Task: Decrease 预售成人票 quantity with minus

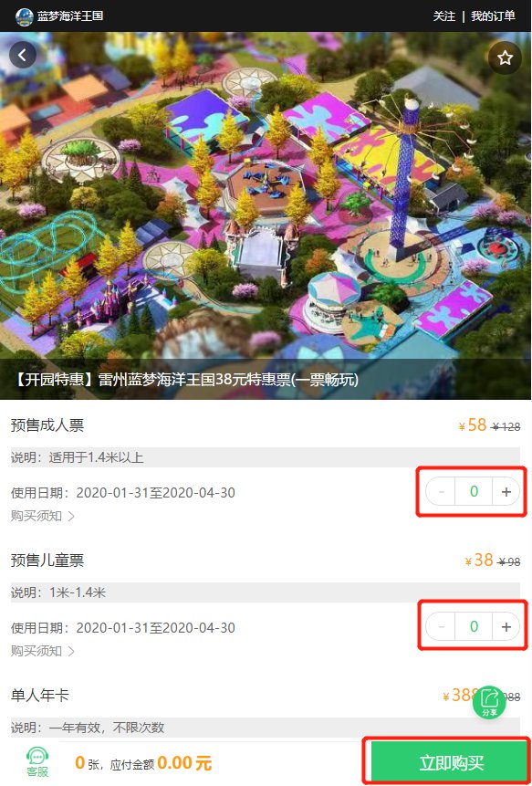Action: tap(441, 491)
